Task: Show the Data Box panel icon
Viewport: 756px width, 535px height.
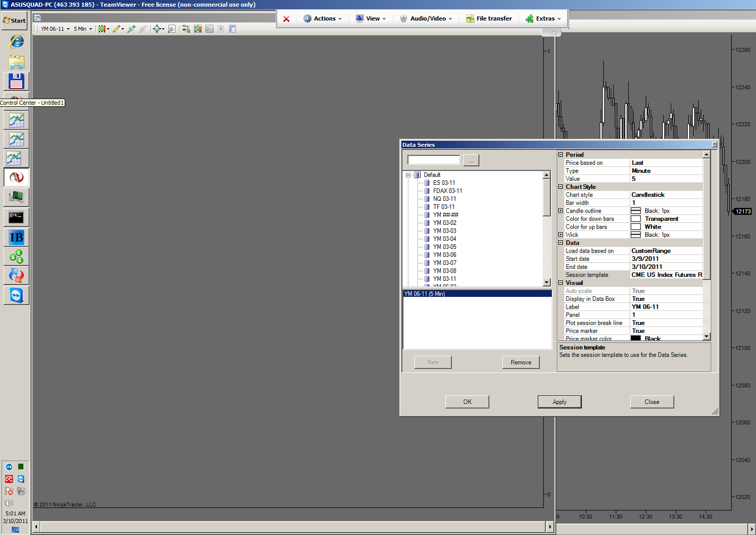Action: point(232,29)
